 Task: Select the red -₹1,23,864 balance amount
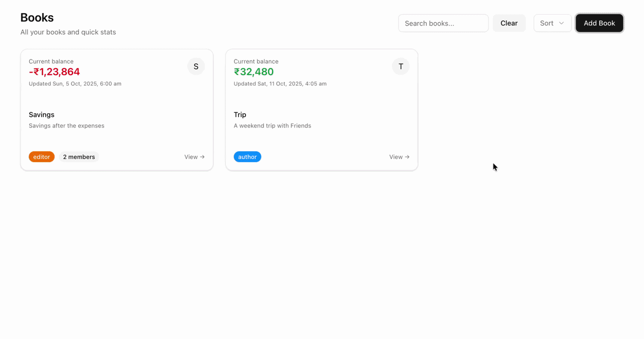click(x=54, y=72)
